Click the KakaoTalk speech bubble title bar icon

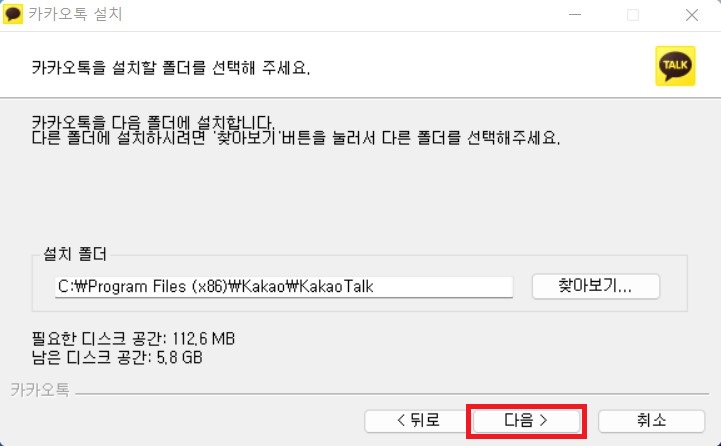coord(12,14)
